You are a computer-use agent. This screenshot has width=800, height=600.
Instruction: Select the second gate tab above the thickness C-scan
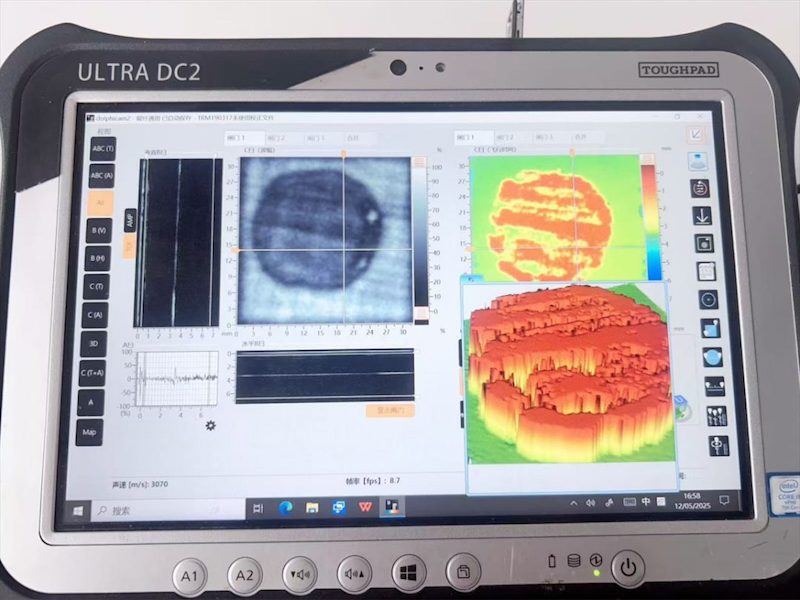tap(512, 137)
